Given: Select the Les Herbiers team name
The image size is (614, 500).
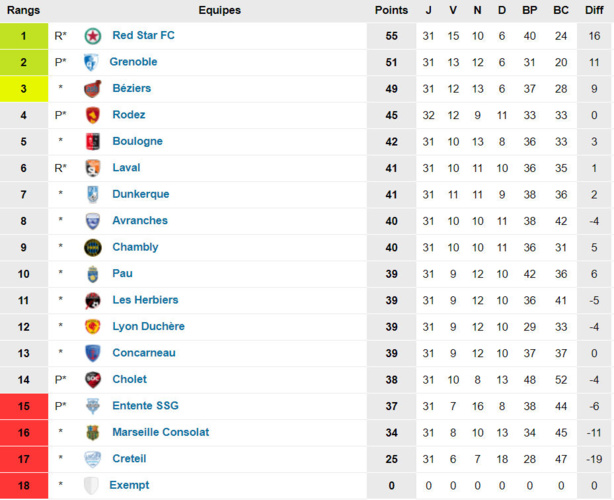Looking at the screenshot, I should coord(145,300).
